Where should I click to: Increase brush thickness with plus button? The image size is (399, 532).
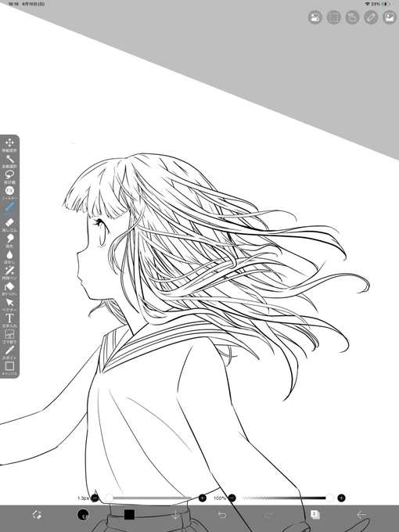click(202, 498)
